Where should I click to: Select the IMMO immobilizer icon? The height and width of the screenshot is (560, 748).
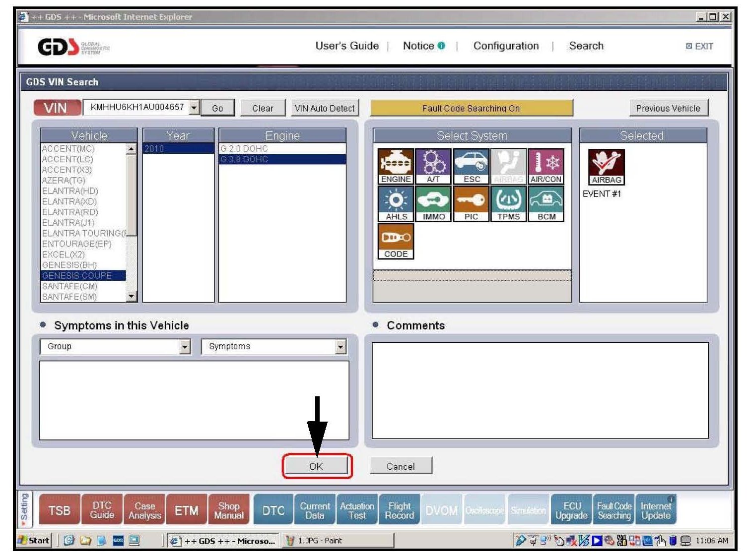(433, 203)
